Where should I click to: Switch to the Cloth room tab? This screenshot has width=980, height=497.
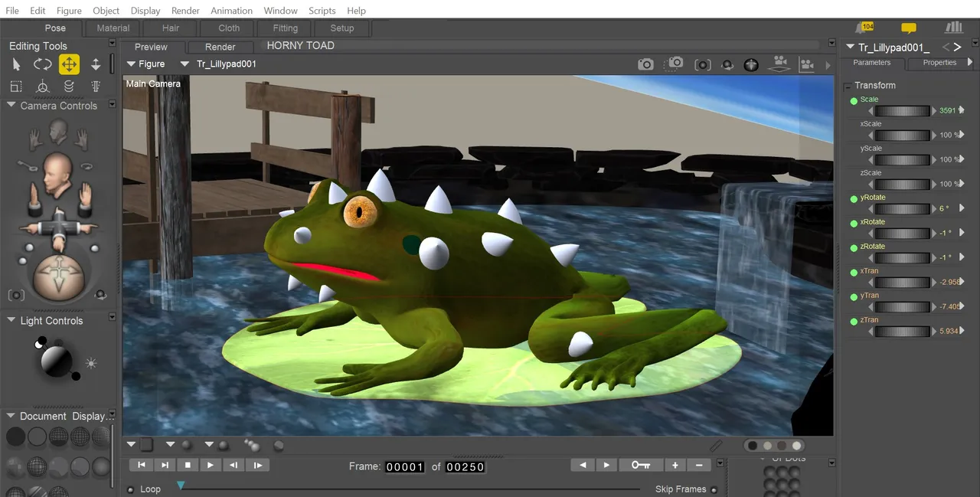(x=229, y=28)
